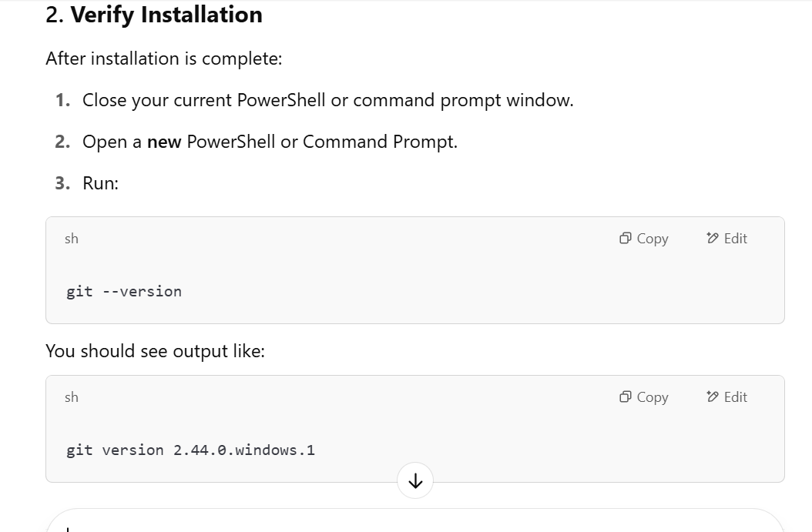Edit the git version output block

pyautogui.click(x=726, y=397)
